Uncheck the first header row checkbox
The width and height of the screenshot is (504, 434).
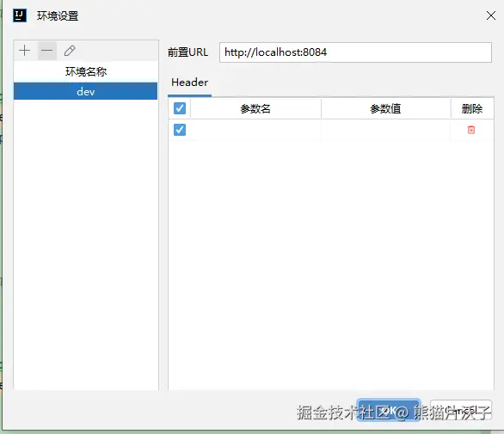(180, 130)
